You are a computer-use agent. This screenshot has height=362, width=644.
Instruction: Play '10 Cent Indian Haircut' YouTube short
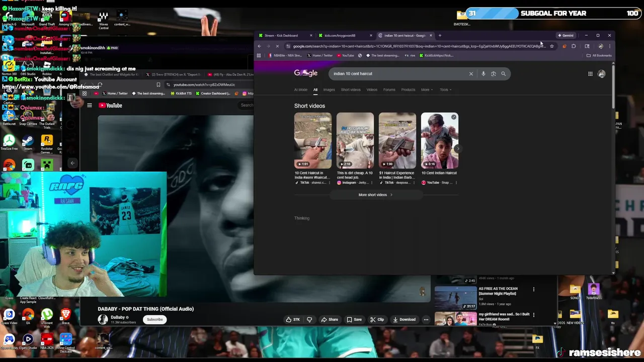(x=440, y=141)
